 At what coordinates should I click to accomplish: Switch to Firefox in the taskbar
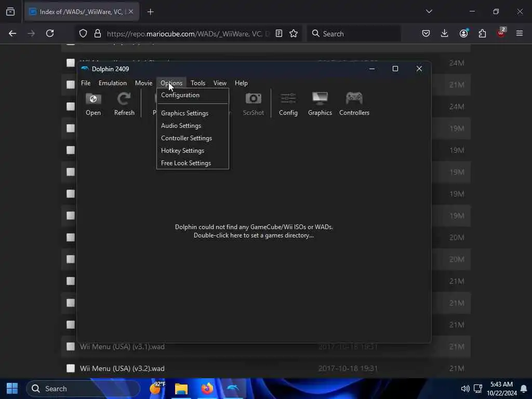click(207, 389)
